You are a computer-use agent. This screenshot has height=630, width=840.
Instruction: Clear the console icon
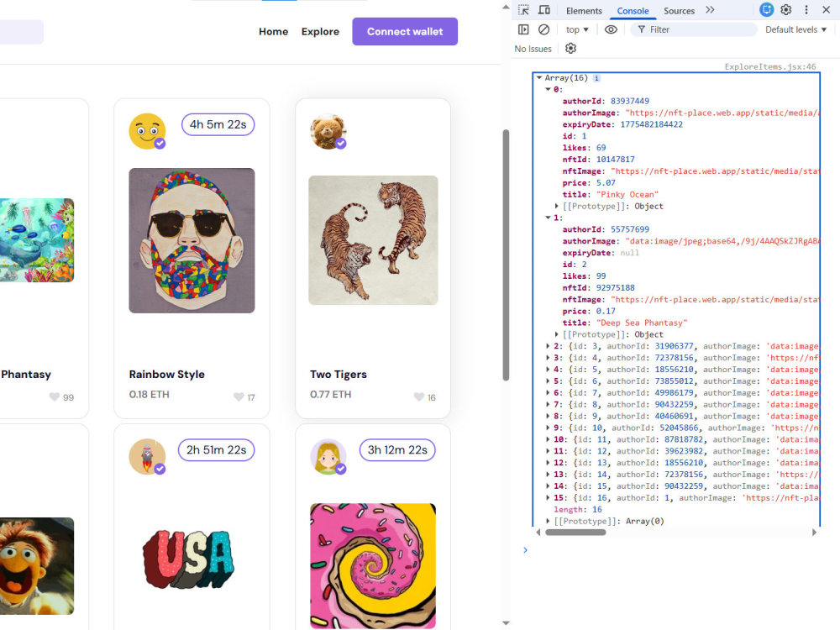pyautogui.click(x=543, y=29)
